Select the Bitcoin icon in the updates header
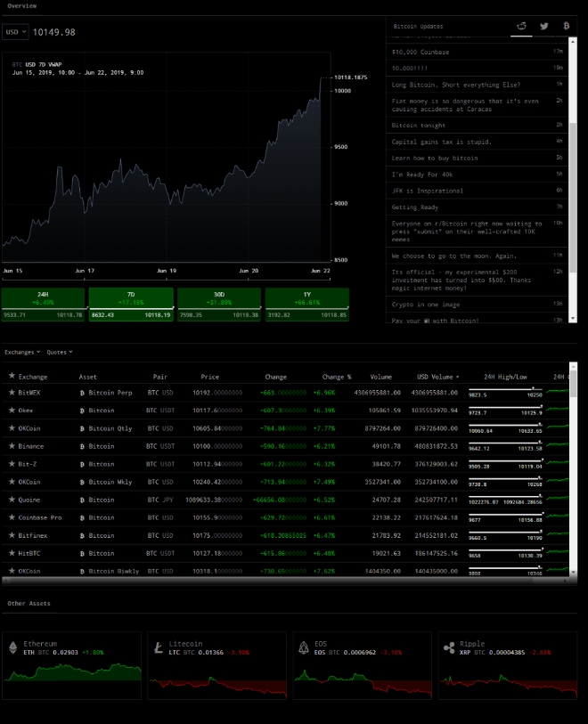This screenshot has height=724, width=588. pyautogui.click(x=567, y=26)
